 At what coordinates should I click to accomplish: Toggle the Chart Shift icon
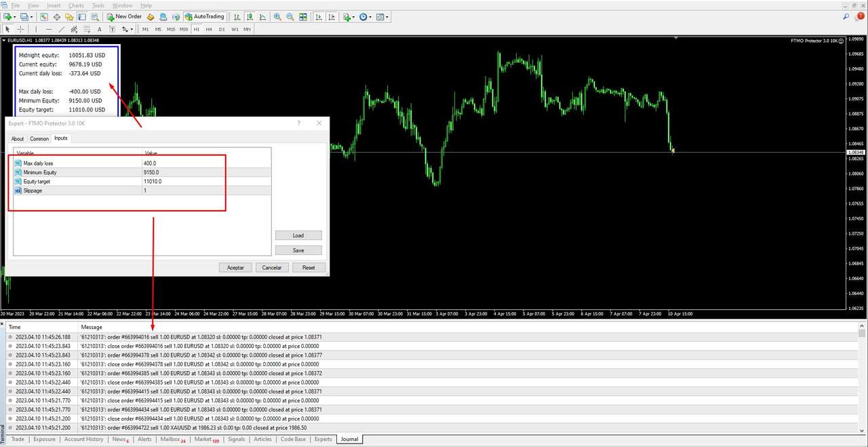point(331,16)
